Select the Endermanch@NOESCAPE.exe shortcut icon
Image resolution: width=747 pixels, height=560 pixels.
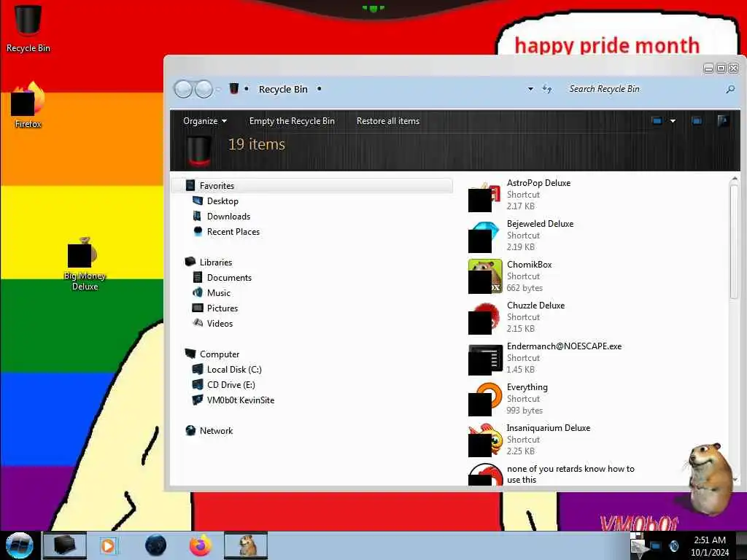tap(485, 359)
